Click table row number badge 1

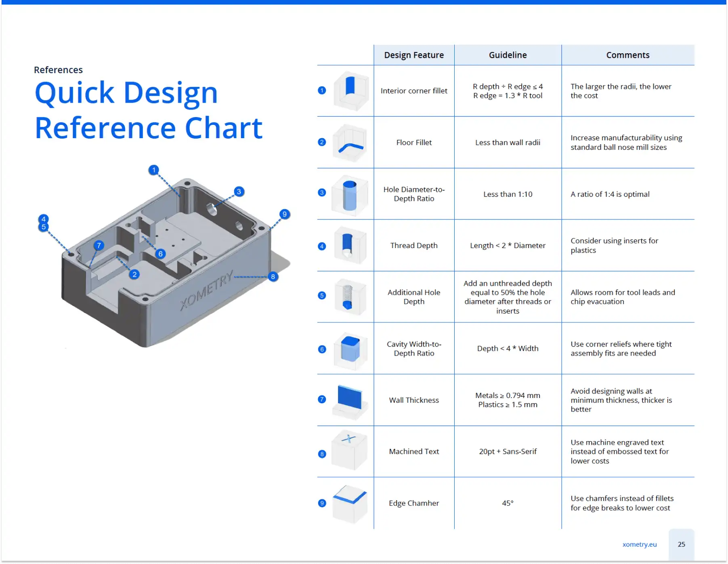coord(322,90)
